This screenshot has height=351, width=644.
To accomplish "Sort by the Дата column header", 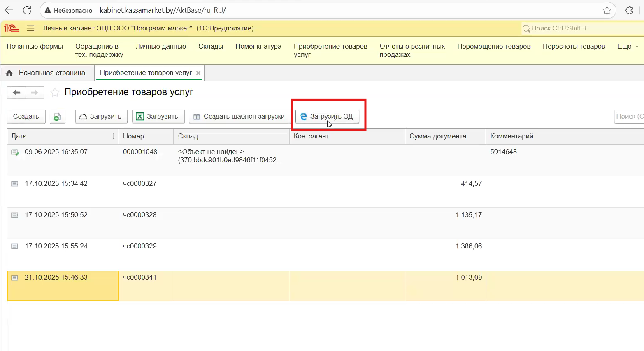I will 62,136.
